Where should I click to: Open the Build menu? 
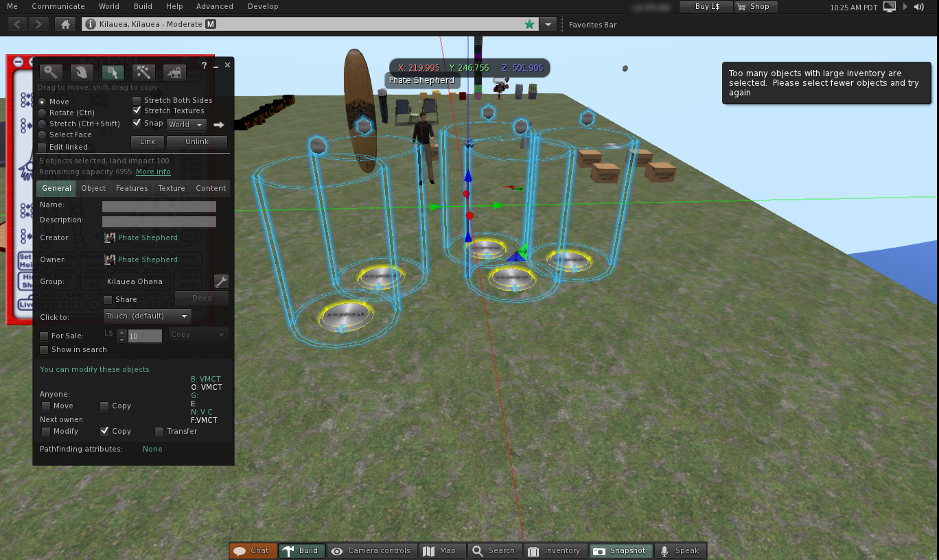[x=143, y=6]
